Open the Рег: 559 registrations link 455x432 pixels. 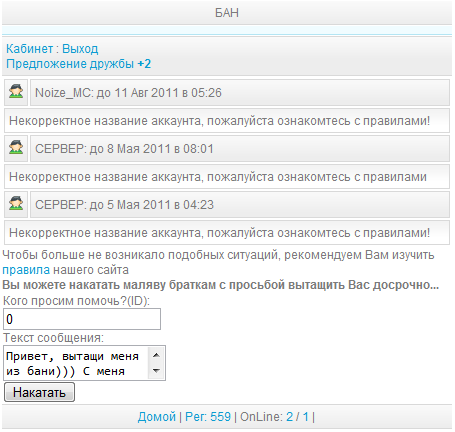point(208,417)
